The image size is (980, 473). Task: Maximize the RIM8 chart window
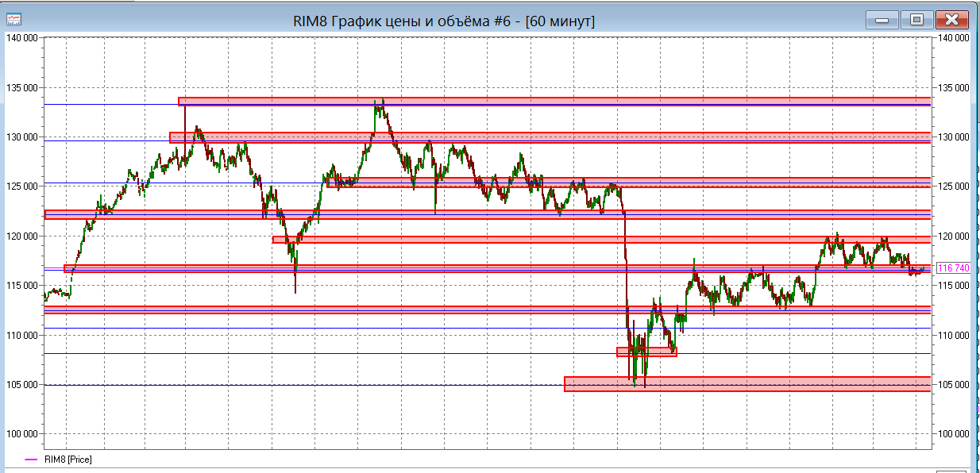916,20
